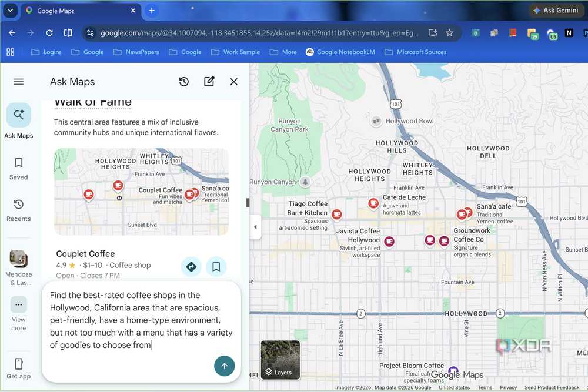
Task: View site information icon in address bar
Action: tap(91, 33)
